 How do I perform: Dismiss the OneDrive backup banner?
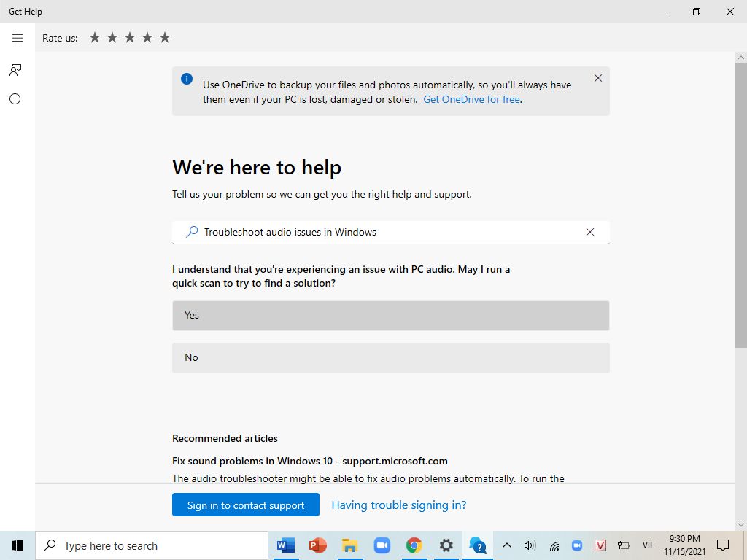[x=598, y=78]
